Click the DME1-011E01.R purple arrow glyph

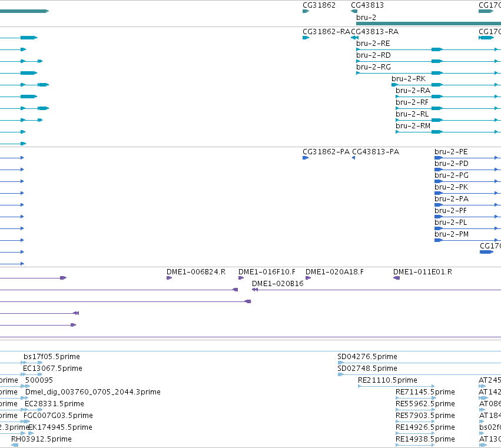(397, 278)
